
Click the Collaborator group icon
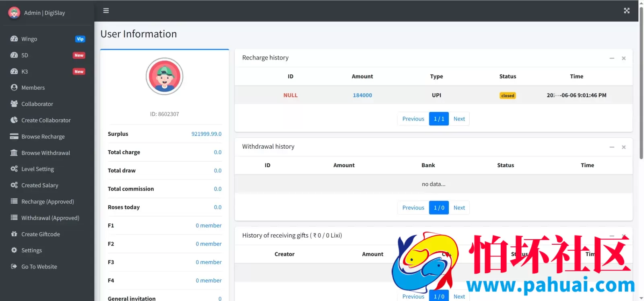point(14,104)
